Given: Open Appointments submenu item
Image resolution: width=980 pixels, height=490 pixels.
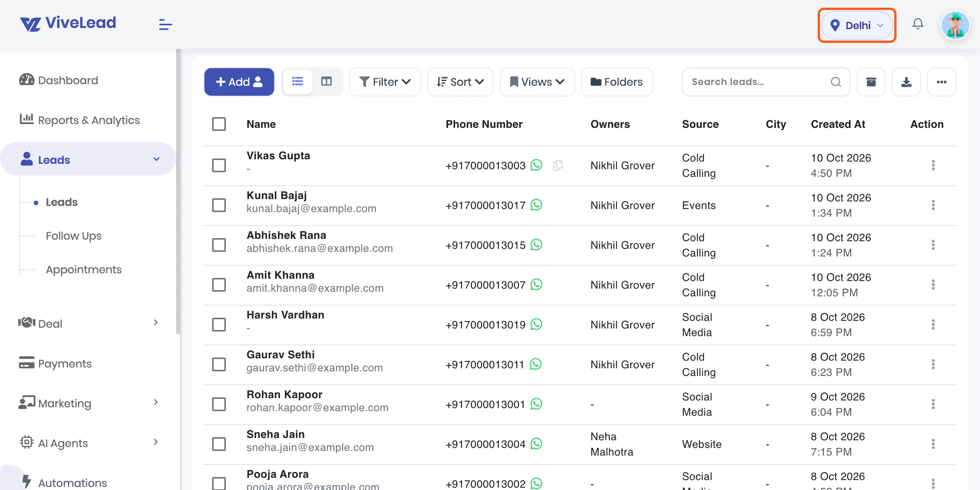Looking at the screenshot, I should [x=83, y=269].
